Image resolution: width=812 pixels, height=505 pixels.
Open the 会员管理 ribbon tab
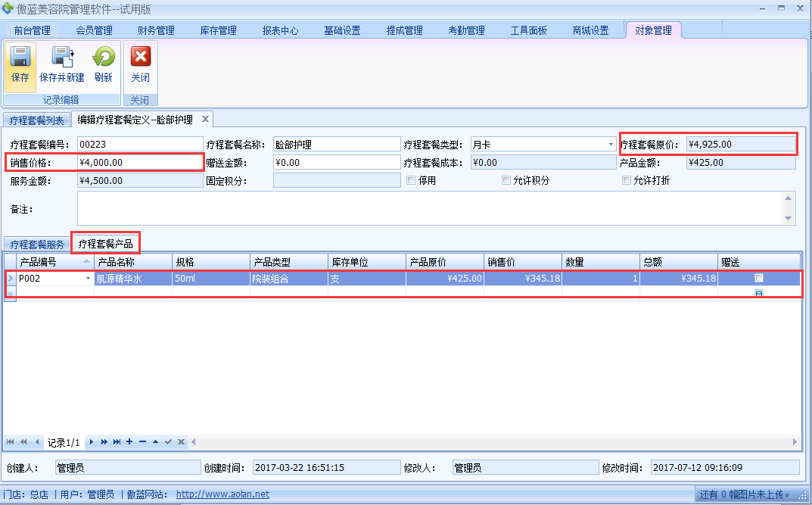pyautogui.click(x=94, y=30)
